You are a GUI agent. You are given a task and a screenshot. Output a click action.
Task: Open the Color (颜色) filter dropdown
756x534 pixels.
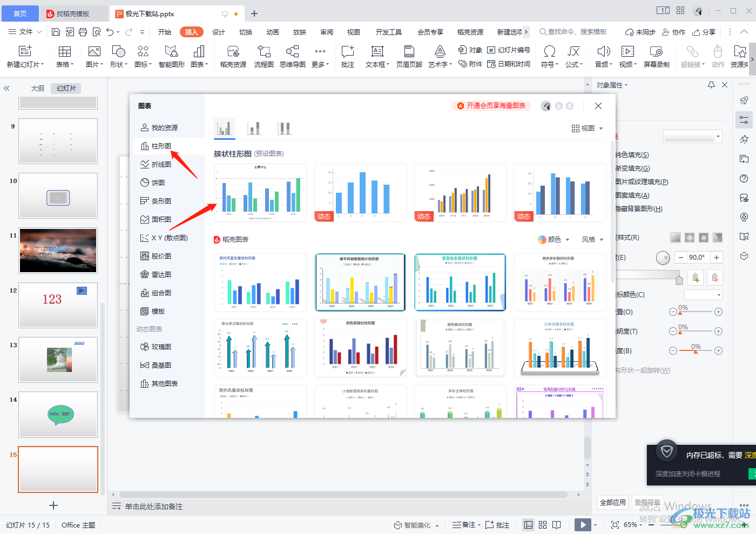point(553,239)
